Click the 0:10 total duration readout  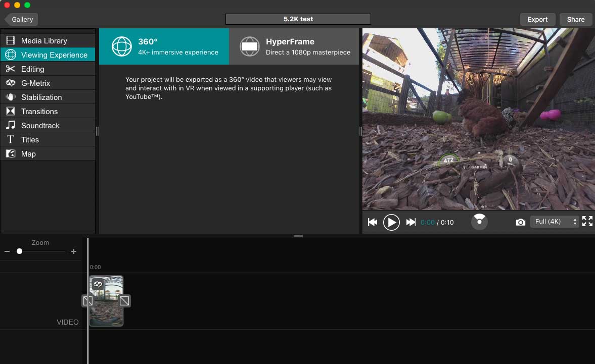click(447, 222)
